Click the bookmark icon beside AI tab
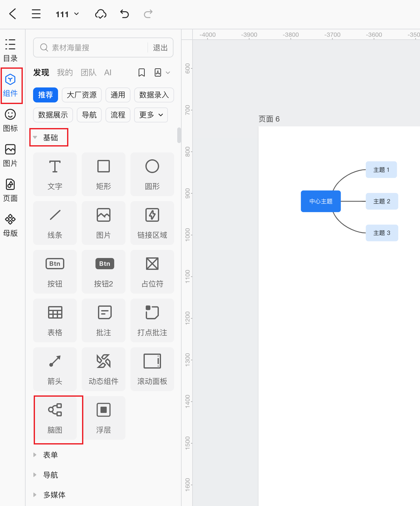Image resolution: width=420 pixels, height=506 pixels. [x=142, y=73]
